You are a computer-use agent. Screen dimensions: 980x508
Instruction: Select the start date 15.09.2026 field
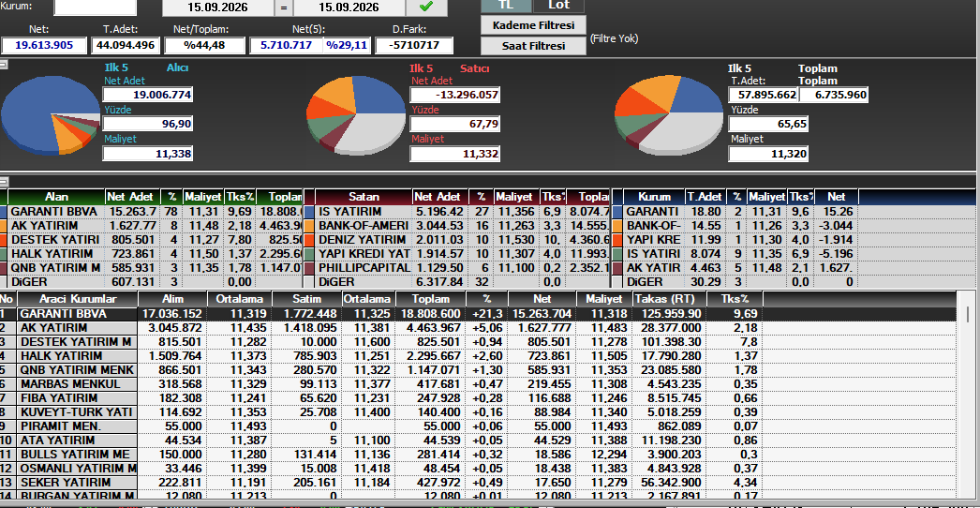click(217, 7)
